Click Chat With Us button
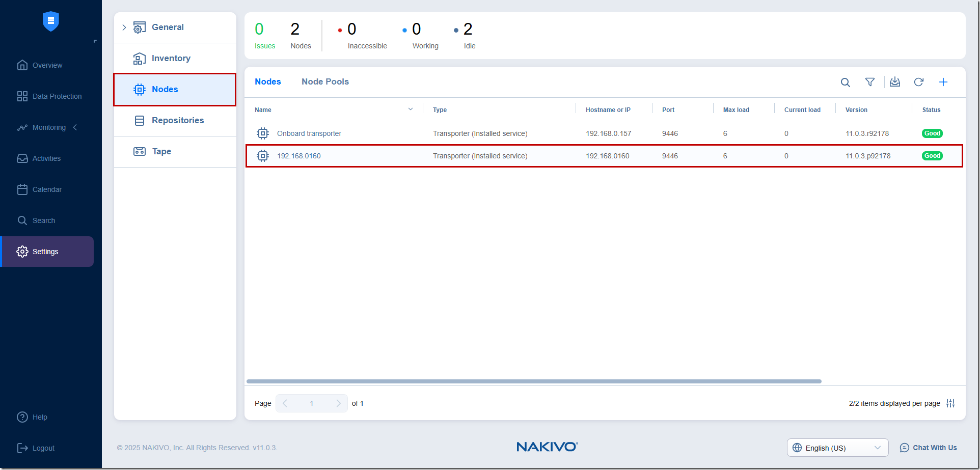This screenshot has height=470, width=980. coord(928,448)
